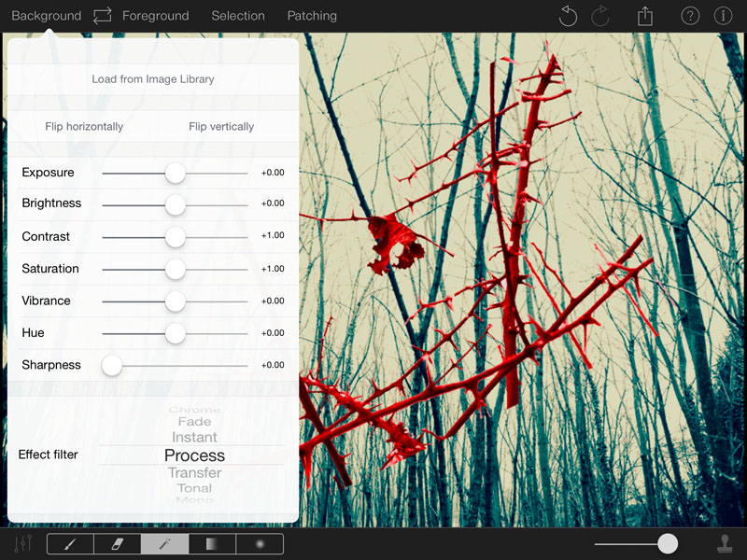Select the Eraser tool
Viewport: 747px width, 560px height.
pyautogui.click(x=118, y=544)
